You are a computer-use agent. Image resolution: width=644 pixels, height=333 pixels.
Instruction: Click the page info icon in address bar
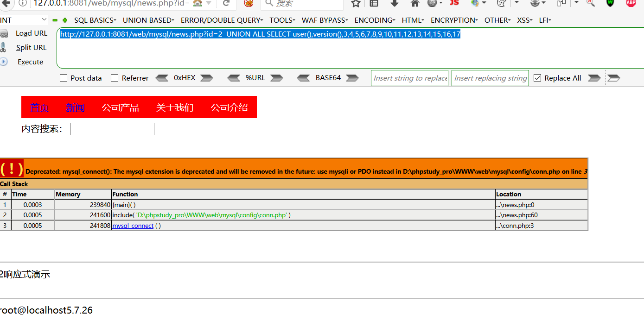point(23,3)
